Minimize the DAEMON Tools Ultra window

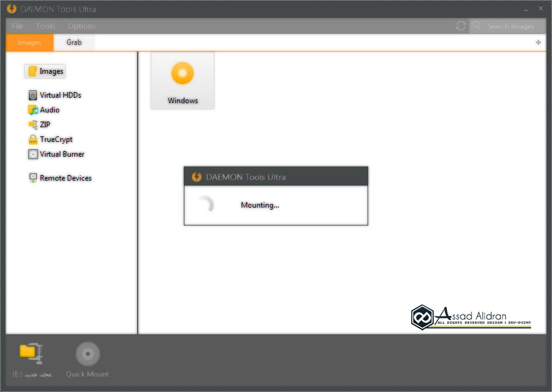point(526,9)
